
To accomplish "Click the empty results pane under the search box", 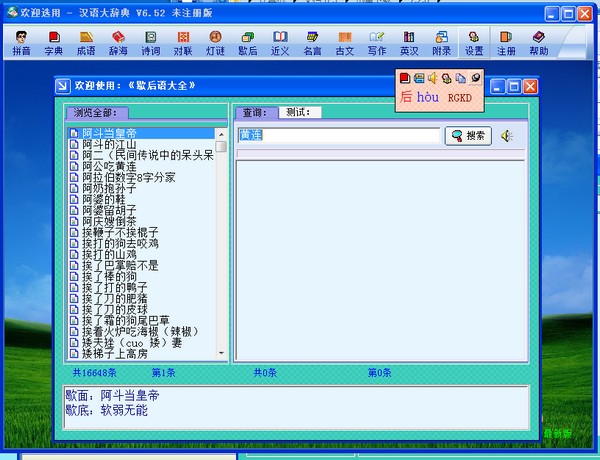I will point(380,260).
